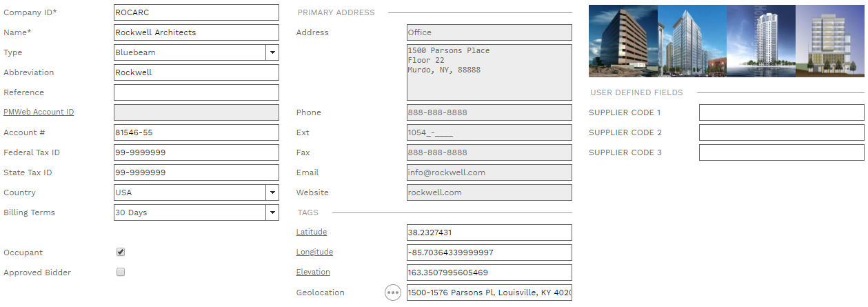Click the Longitude link label
The width and height of the screenshot is (868, 307).
click(314, 252)
